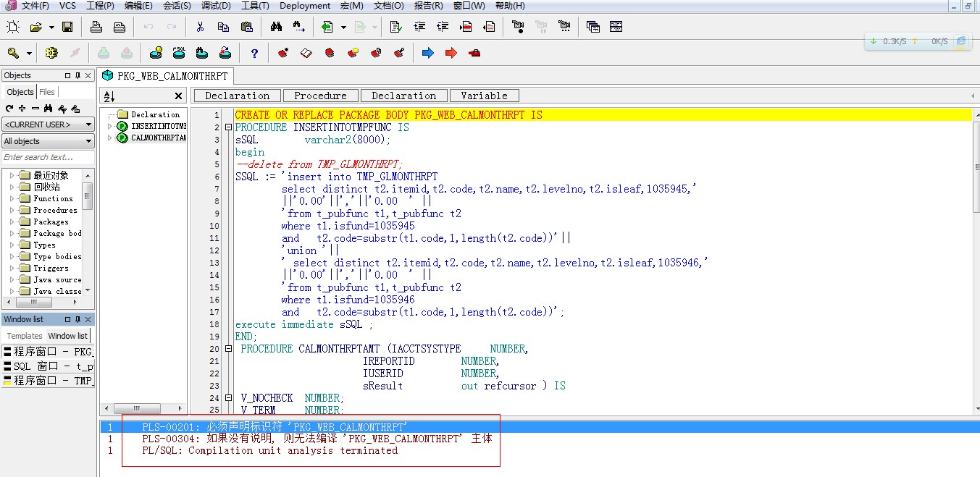This screenshot has height=477, width=980.
Task: Open Find with the binoculars icon
Action: coord(276,28)
